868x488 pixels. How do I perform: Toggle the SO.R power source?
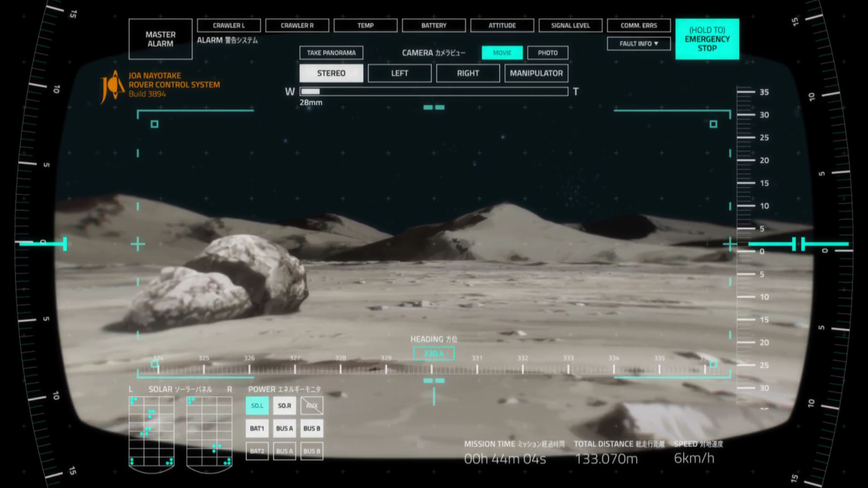[284, 406]
